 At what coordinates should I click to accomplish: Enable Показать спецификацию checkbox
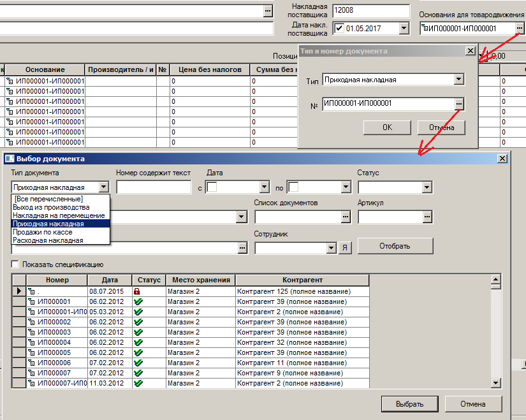[15, 264]
